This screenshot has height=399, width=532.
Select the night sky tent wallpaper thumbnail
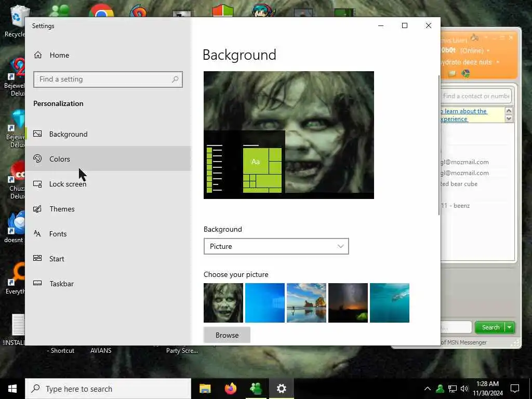pyautogui.click(x=348, y=303)
